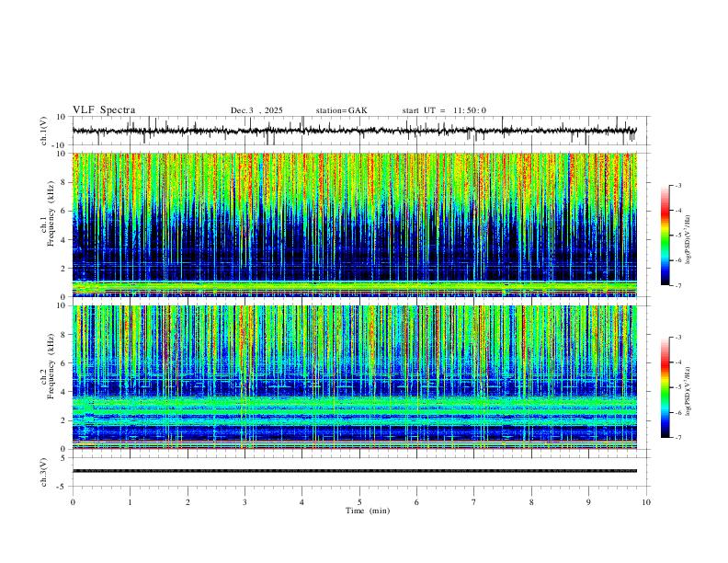Image resolution: width=728 pixels, height=563 pixels.
Task: Click the date text "Dec.3 , 2025"
Action: coord(256,110)
